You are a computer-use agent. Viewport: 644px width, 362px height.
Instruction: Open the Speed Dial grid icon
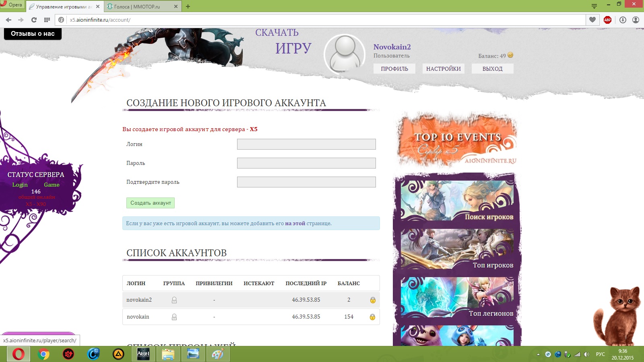tap(47, 20)
